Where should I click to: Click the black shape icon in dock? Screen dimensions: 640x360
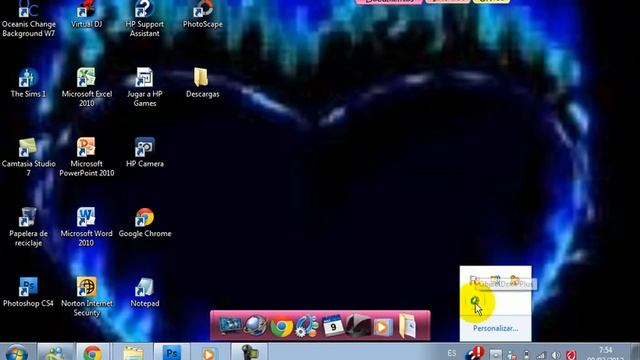358,325
